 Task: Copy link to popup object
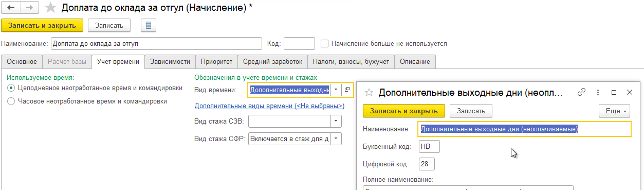(x=582, y=92)
